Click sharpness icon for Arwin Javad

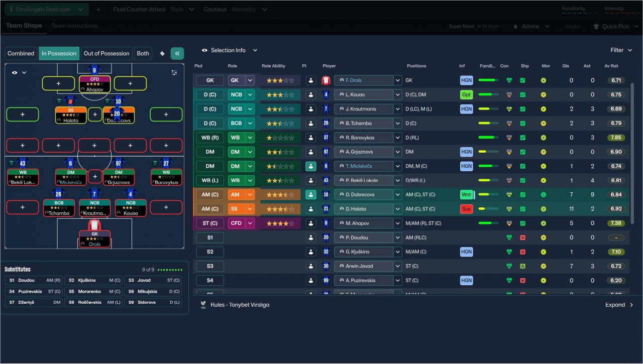point(522,266)
